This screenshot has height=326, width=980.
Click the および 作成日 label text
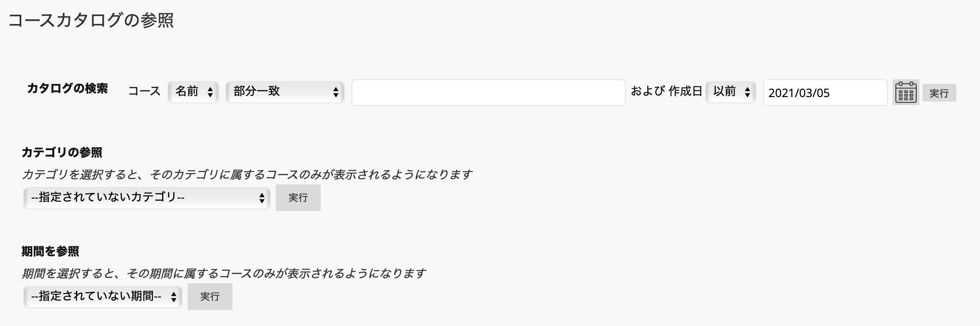[666, 91]
